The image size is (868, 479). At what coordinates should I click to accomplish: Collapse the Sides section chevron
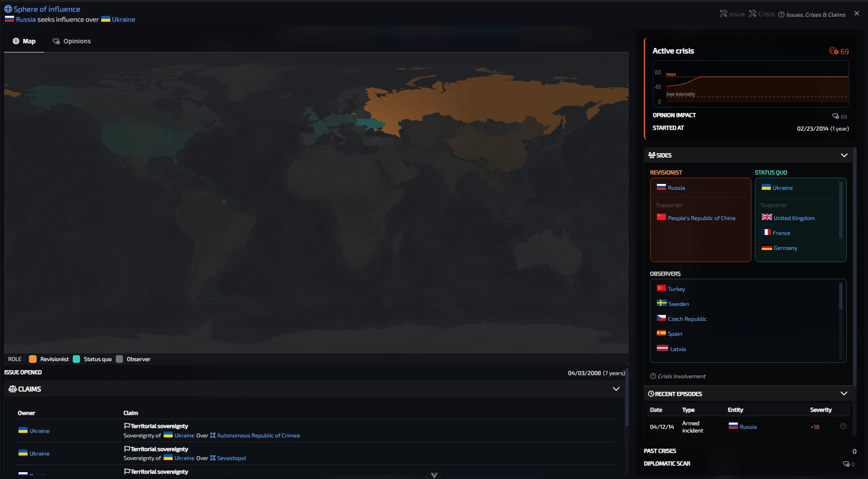pos(844,155)
